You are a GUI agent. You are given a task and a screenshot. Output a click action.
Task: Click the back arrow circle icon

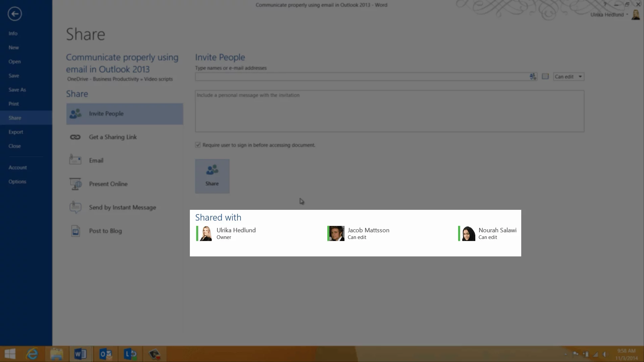14,14
